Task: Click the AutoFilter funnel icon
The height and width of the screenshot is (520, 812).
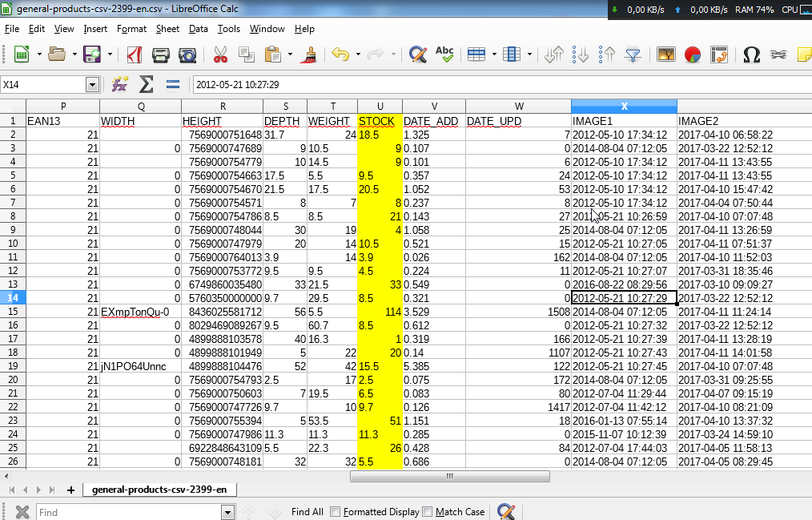Action: click(633, 54)
